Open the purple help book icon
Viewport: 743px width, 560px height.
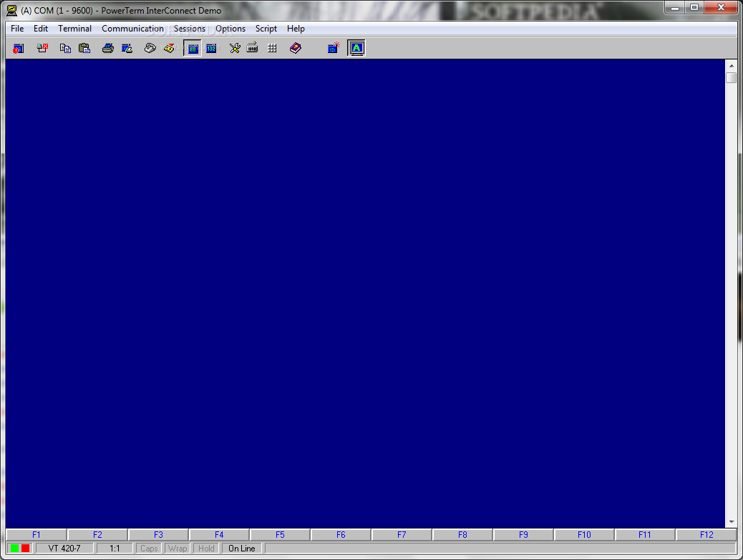pyautogui.click(x=295, y=48)
